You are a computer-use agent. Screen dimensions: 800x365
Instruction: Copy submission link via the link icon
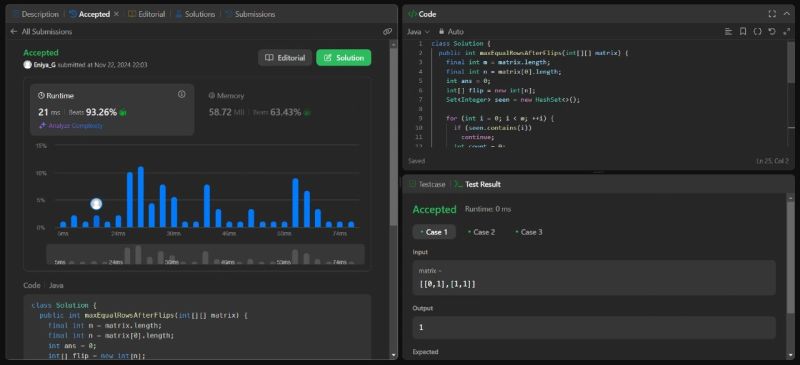387,32
